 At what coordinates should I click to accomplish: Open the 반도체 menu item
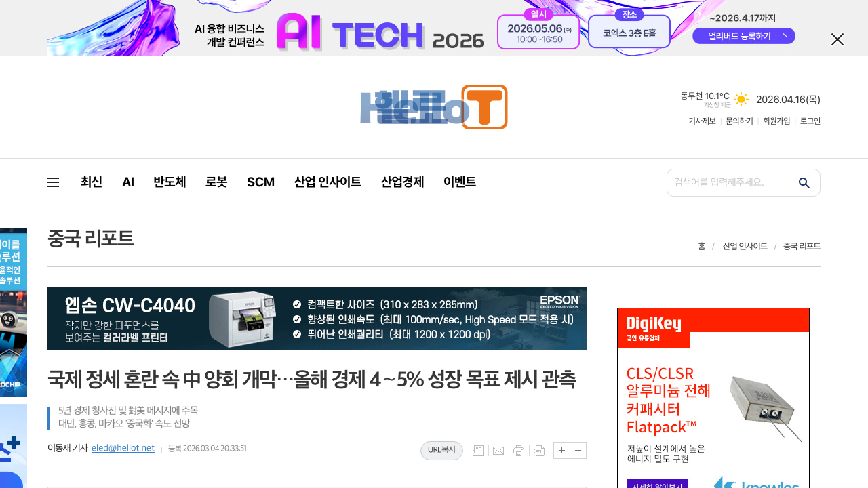[170, 182]
